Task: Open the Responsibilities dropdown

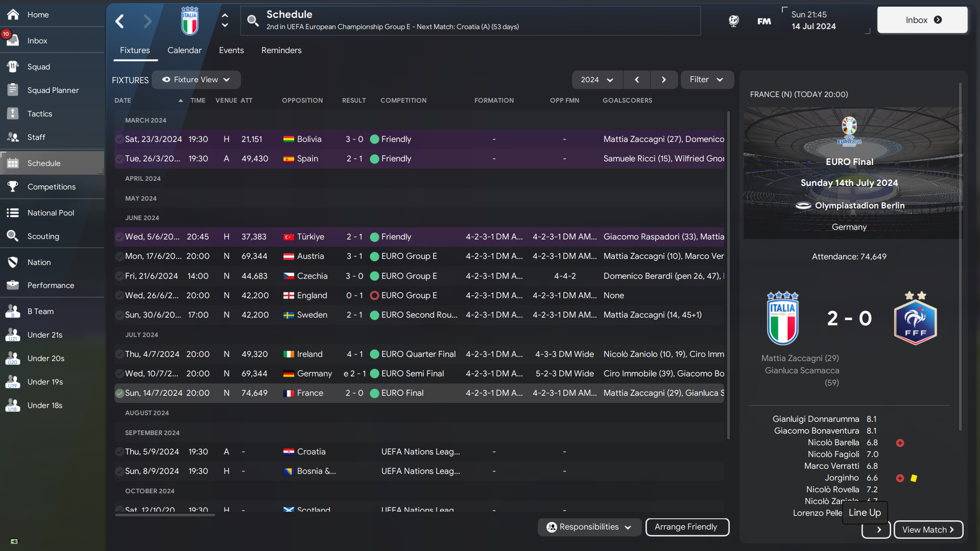Action: tap(589, 527)
